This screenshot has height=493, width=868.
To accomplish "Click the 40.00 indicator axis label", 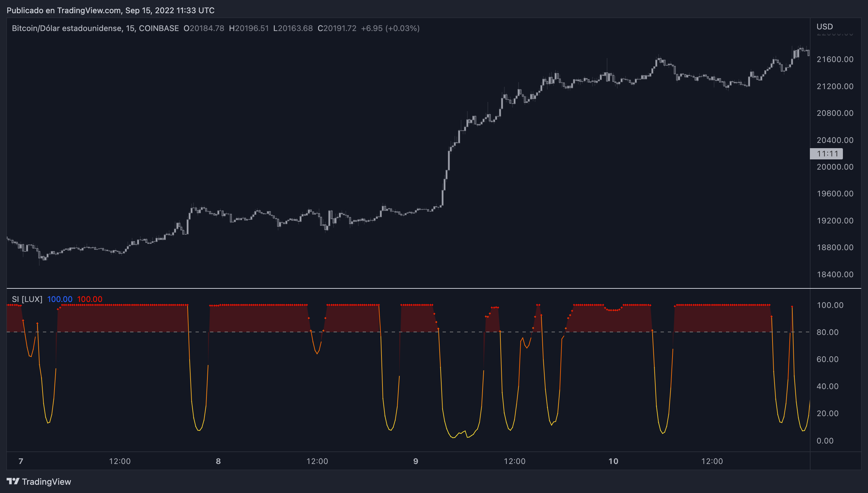I will coord(827,386).
